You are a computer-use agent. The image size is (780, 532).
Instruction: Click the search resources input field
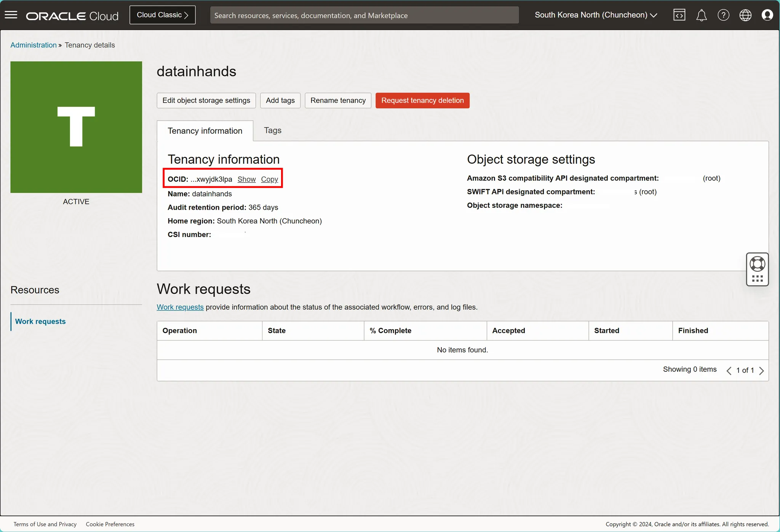(364, 15)
